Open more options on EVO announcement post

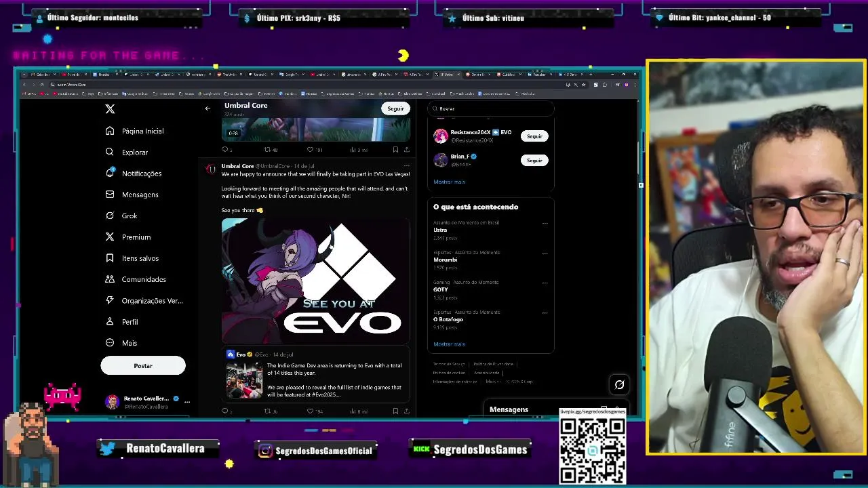click(x=406, y=165)
